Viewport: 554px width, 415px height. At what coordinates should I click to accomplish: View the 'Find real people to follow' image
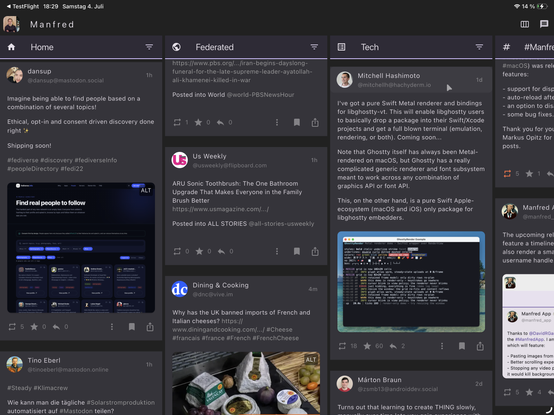coord(81,247)
